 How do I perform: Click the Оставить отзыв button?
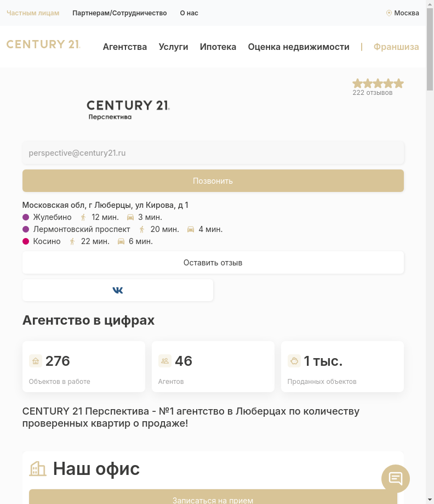[213, 263]
